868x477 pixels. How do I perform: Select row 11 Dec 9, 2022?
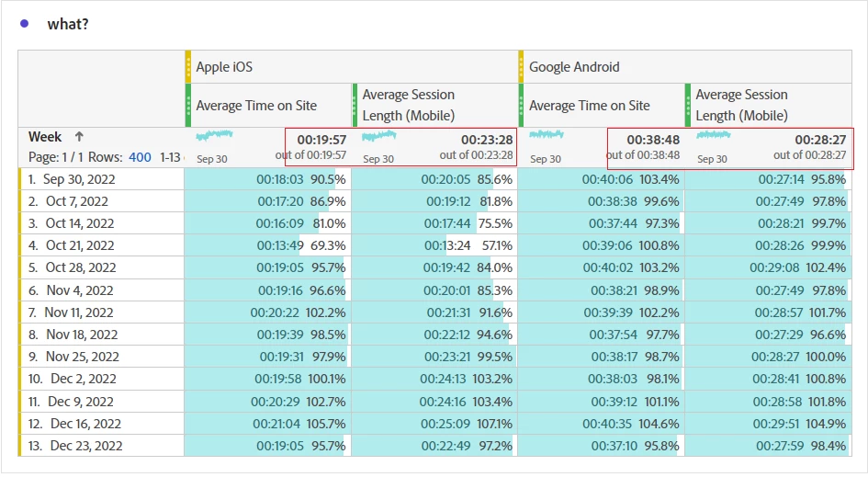point(101,402)
